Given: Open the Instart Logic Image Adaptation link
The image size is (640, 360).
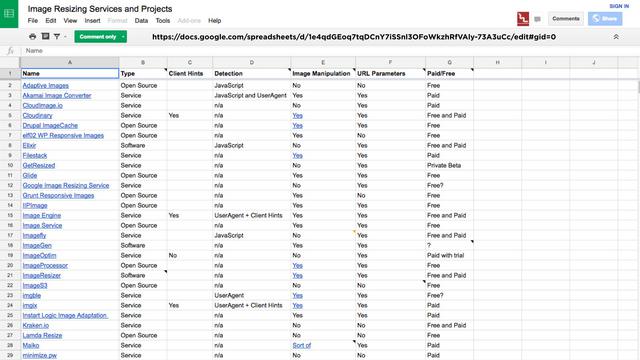Looking at the screenshot, I should tap(65, 316).
